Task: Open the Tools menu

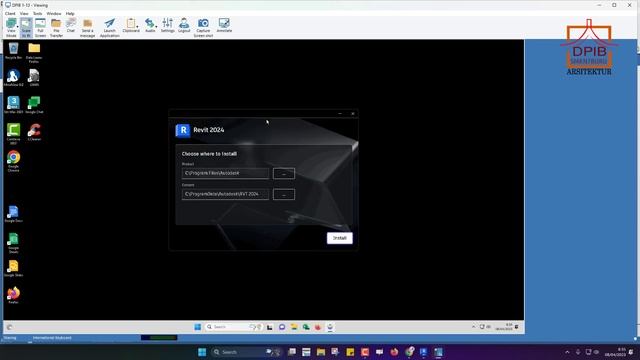Action: point(38,13)
